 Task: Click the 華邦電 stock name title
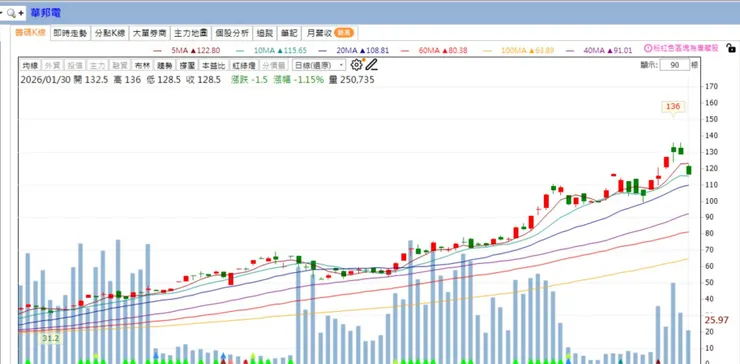point(45,13)
